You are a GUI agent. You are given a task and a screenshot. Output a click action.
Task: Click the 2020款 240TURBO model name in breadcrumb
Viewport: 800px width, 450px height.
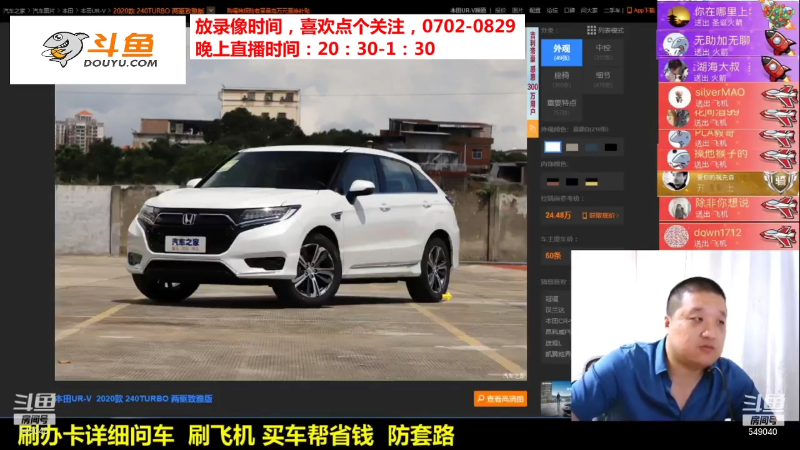[x=158, y=10]
